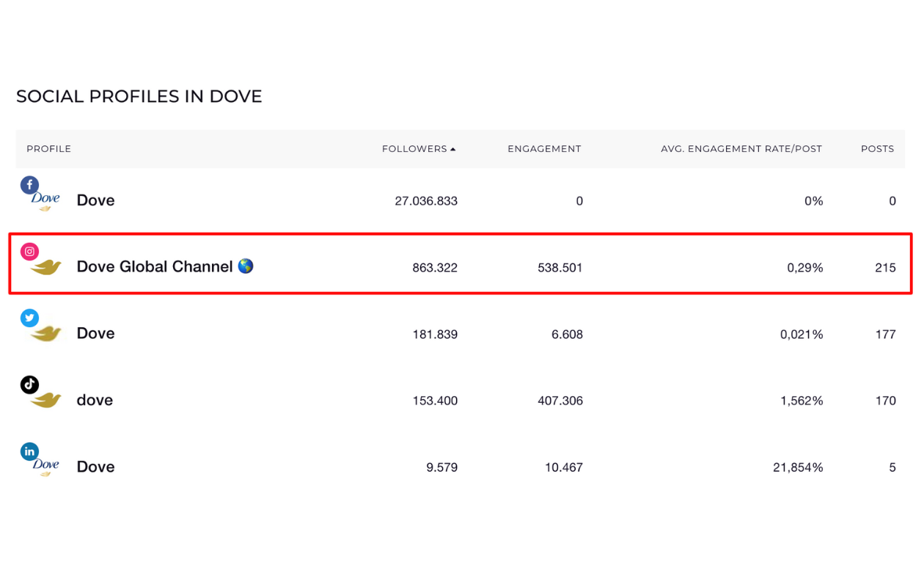
Task: Click the 407.306 engagement value
Action: pyautogui.click(x=560, y=401)
